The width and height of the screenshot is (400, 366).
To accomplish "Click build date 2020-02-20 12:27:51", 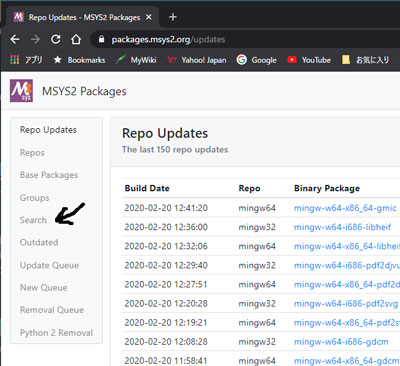I will click(166, 284).
